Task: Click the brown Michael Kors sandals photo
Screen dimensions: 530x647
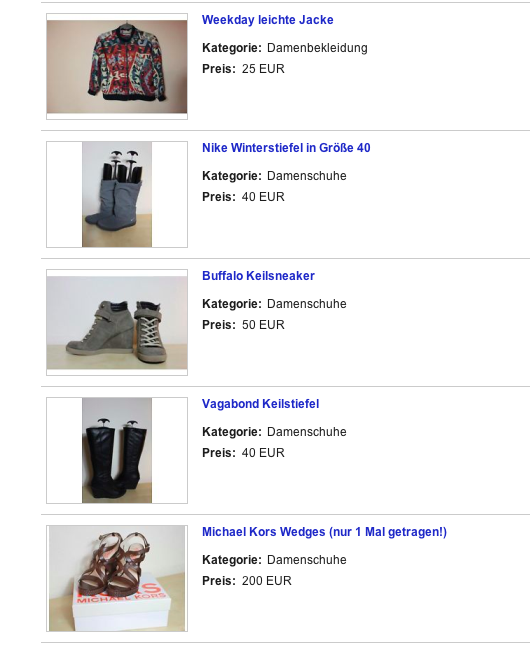Action: pyautogui.click(x=117, y=578)
